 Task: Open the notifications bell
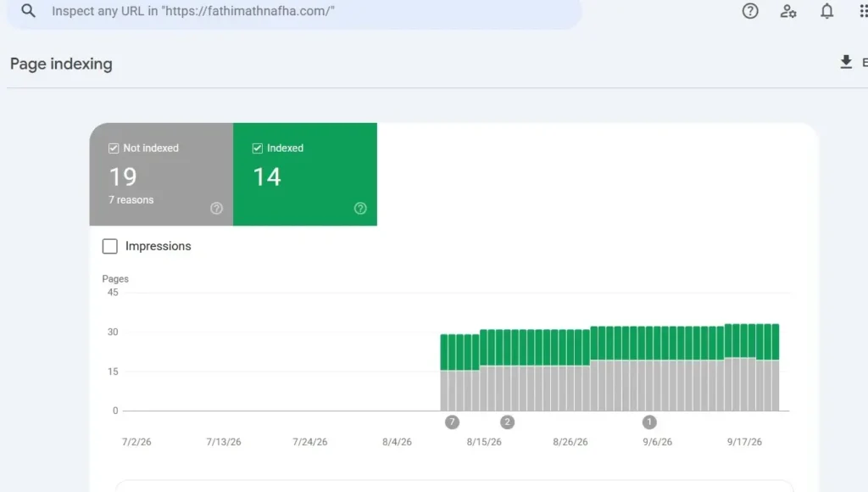[x=826, y=11]
